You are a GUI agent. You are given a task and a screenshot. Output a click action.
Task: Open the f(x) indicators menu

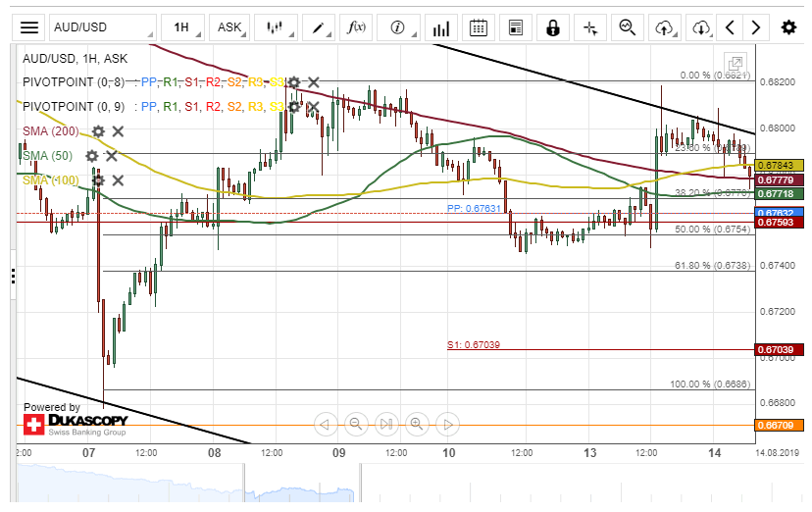[x=356, y=27]
